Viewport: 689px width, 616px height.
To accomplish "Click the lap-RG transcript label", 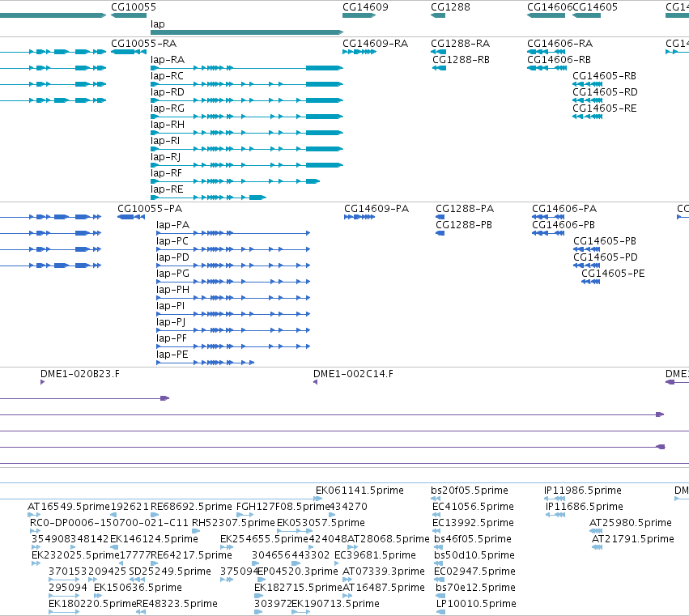I will click(167, 108).
